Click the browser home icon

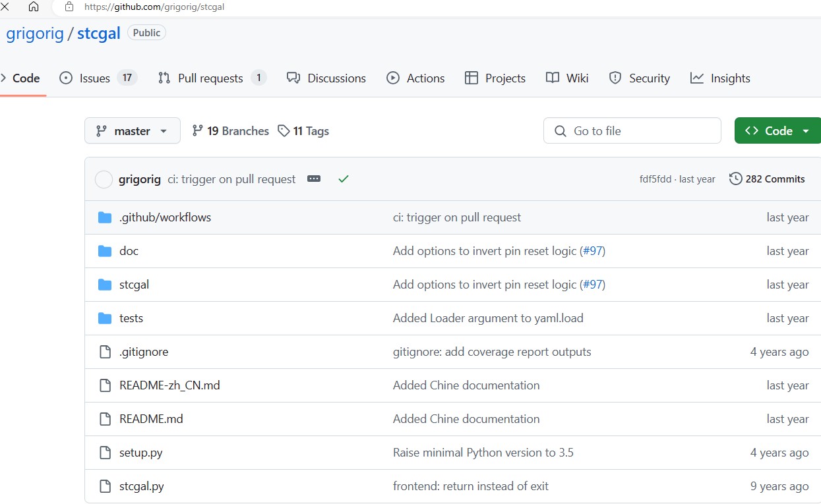point(34,7)
